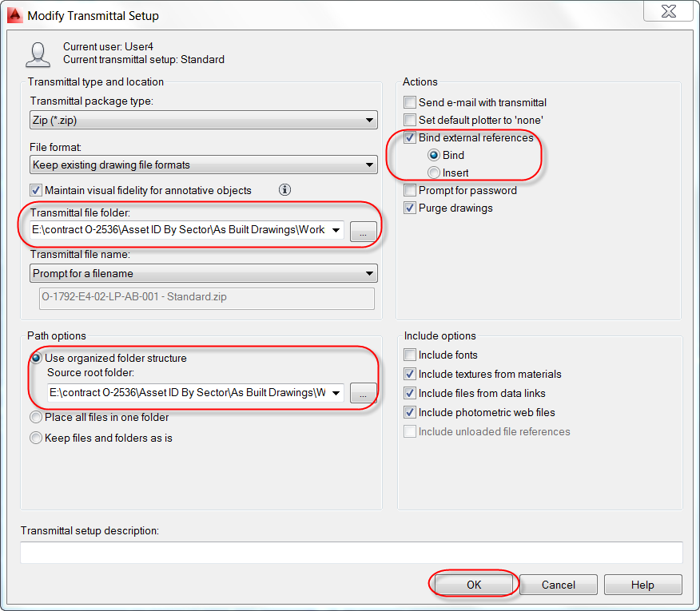Click the Cancel button

click(558, 585)
